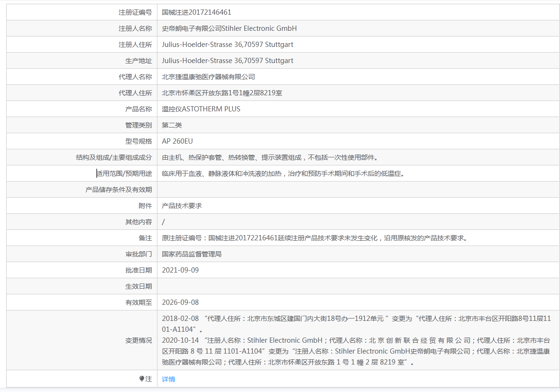Select approving department 国家药品监督管理局
The height and width of the screenshot is (392, 560).
click(x=192, y=254)
